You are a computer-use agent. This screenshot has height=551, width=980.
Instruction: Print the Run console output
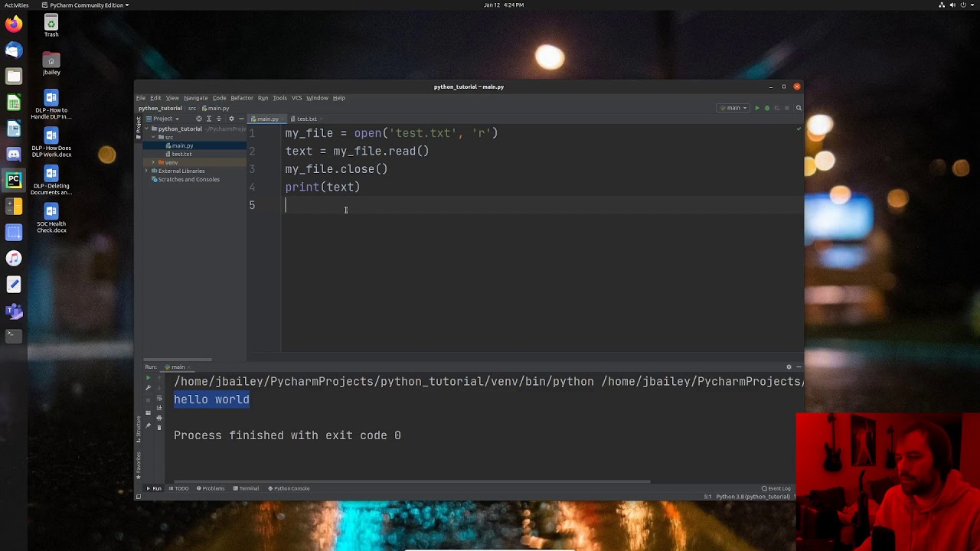click(x=159, y=418)
